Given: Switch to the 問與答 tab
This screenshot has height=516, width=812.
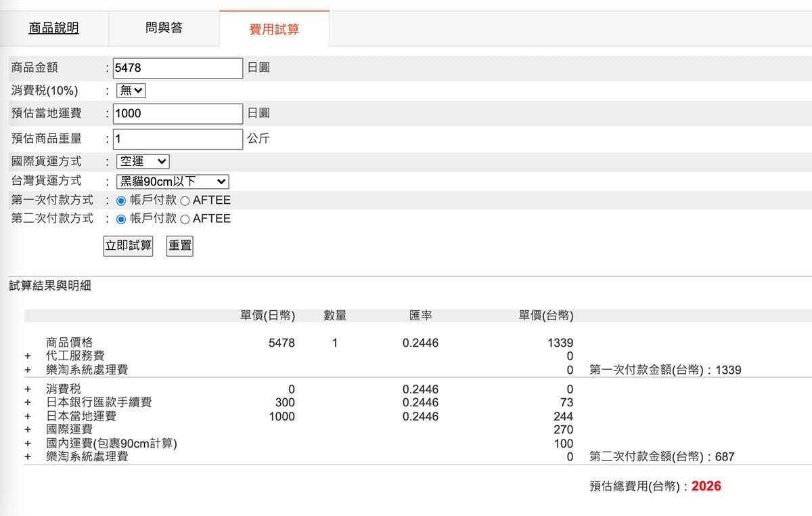Looking at the screenshot, I should pyautogui.click(x=164, y=28).
